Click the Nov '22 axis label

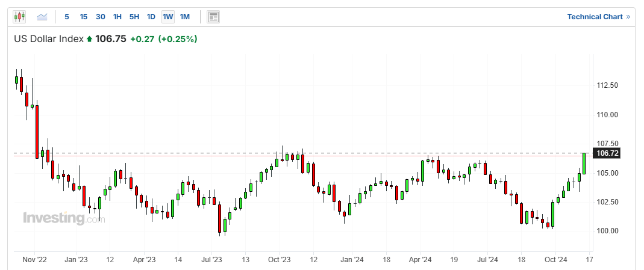(x=35, y=260)
